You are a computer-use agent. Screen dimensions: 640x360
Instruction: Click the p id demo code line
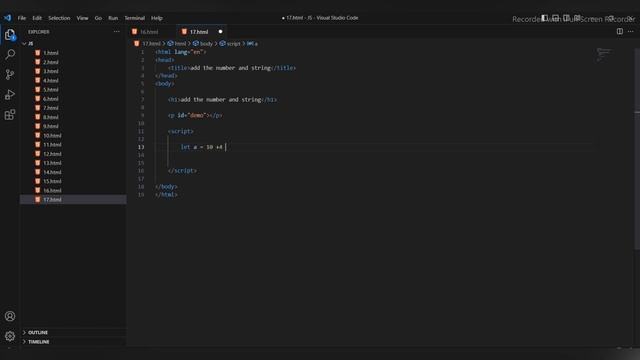(x=195, y=116)
